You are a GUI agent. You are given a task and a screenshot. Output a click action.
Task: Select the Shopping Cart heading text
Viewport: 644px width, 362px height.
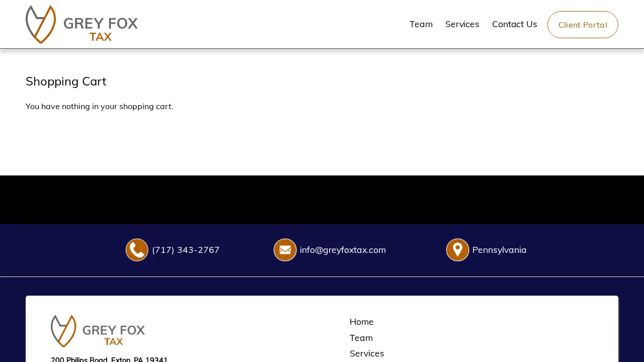coord(66,81)
